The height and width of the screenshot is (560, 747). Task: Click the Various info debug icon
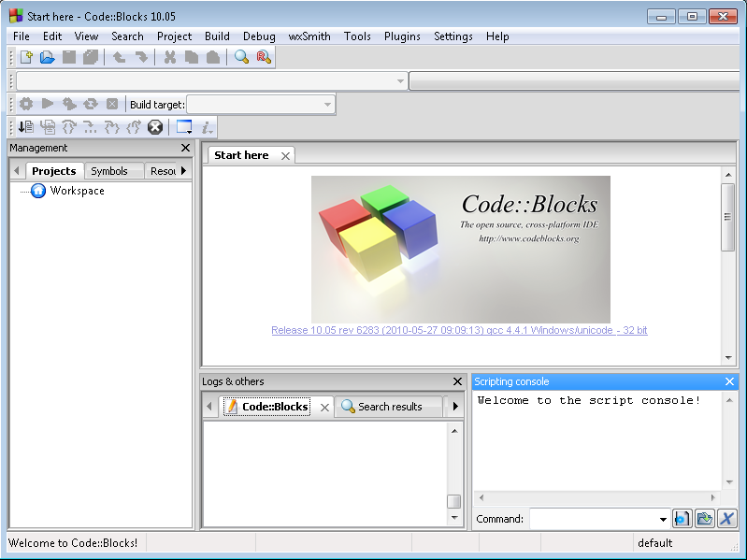(207, 127)
